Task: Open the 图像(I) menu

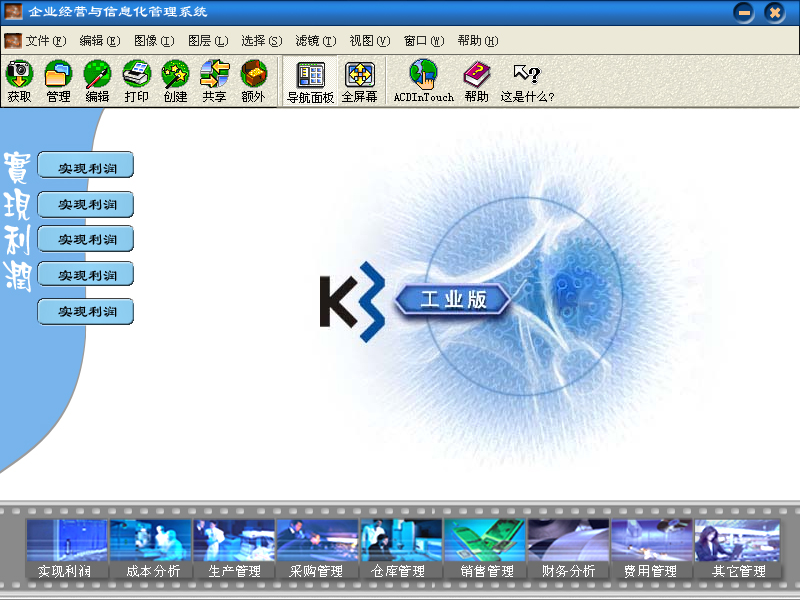Action: pyautogui.click(x=154, y=40)
